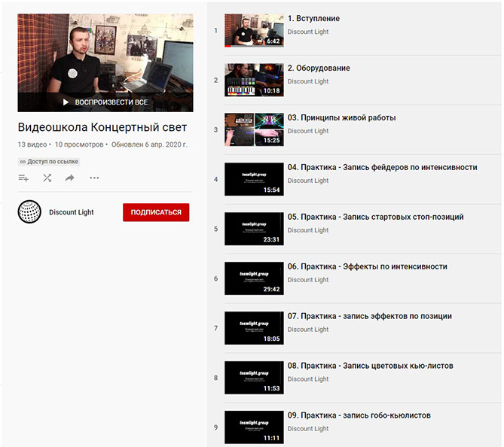Click the save playlist icon
The image size is (504, 447).
[23, 178]
